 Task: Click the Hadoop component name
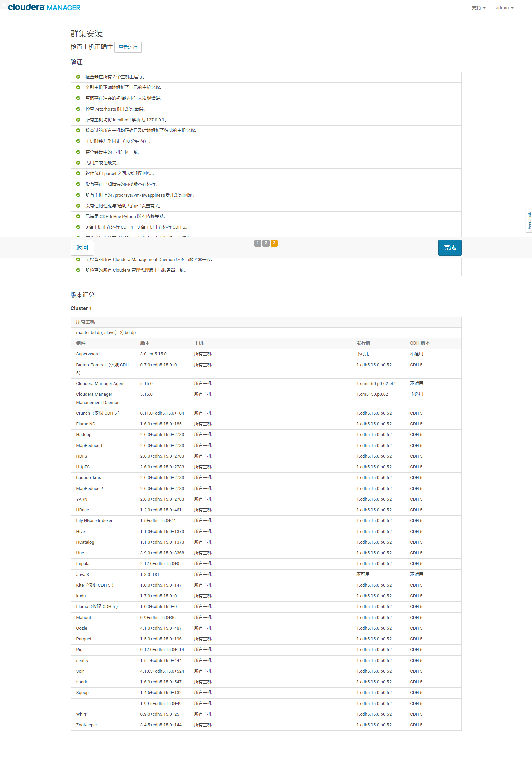(84, 435)
